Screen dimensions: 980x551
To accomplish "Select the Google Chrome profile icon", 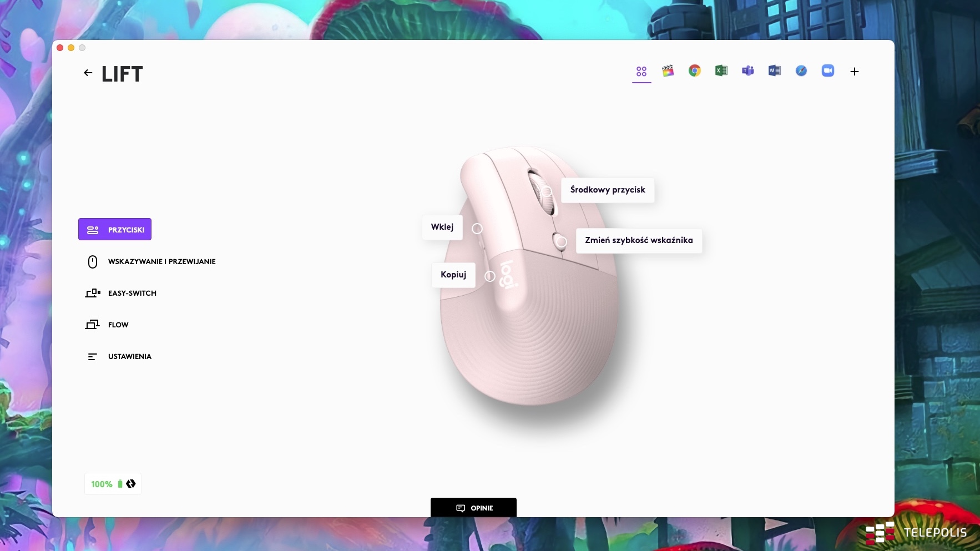I will click(x=695, y=71).
